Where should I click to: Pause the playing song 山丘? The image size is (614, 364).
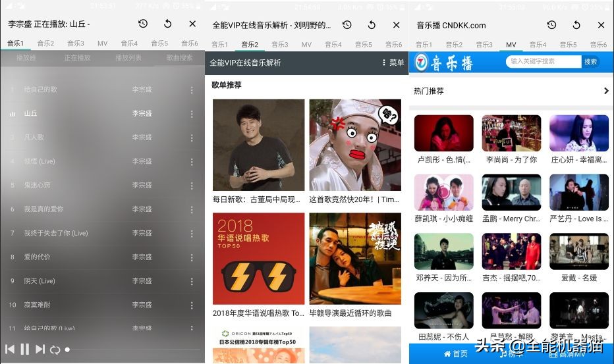(24, 349)
